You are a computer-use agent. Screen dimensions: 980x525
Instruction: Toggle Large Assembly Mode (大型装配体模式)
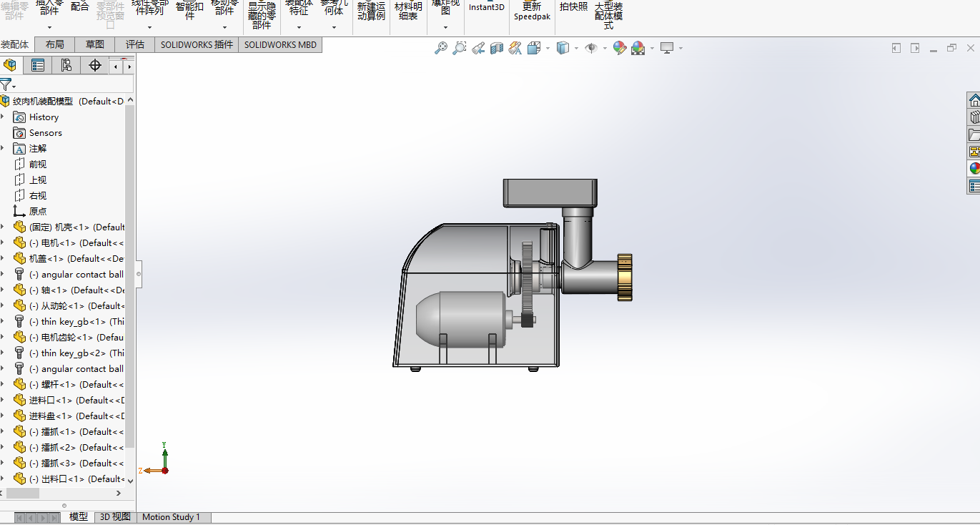click(x=608, y=16)
